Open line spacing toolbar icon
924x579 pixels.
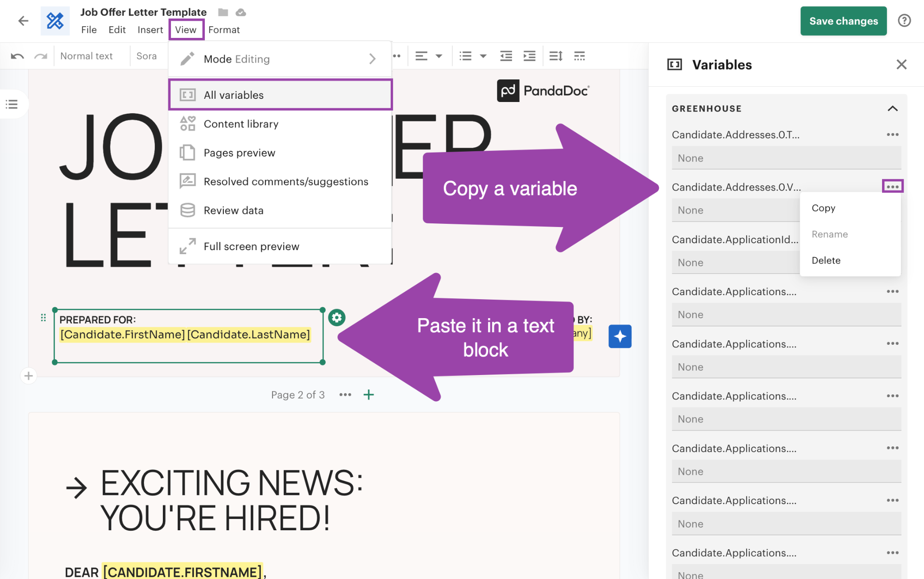coord(556,56)
